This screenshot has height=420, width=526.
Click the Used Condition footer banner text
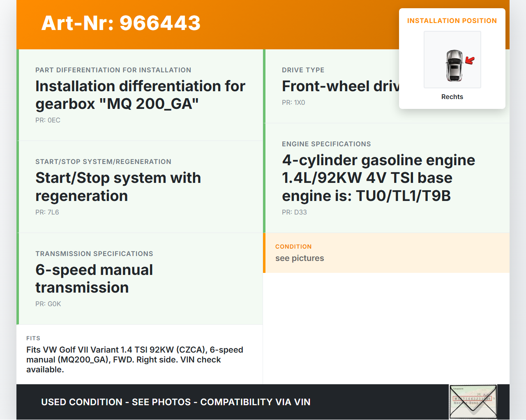(x=175, y=402)
